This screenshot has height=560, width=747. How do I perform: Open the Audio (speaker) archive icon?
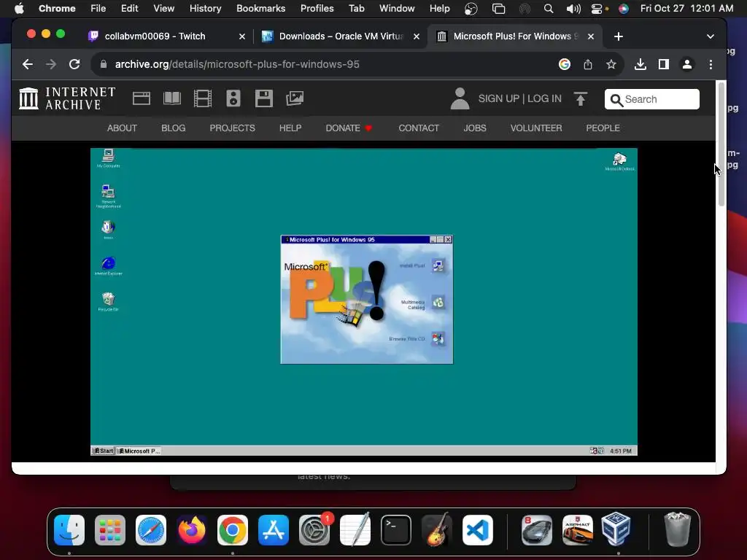(233, 98)
